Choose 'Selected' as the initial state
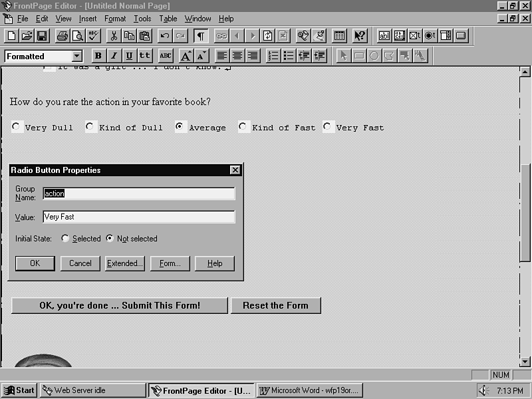Viewport: 532px width, 399px height. pyautogui.click(x=65, y=239)
